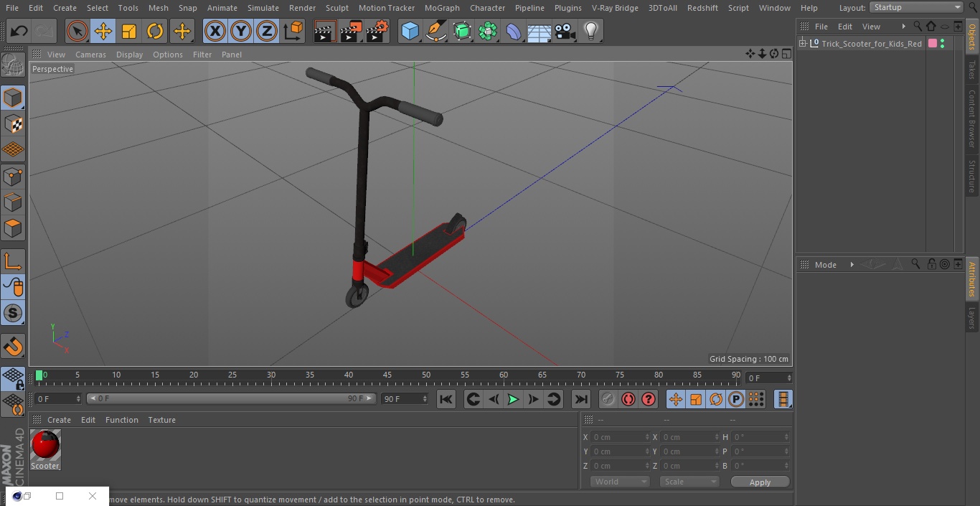The image size is (980, 506).
Task: Expand Trick_Scooter_for_Kids_Red object tree
Action: [x=803, y=44]
